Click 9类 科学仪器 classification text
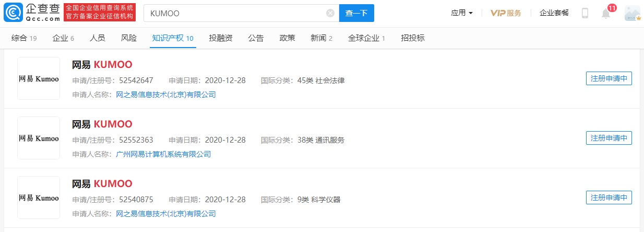The height and width of the screenshot is (232, 644). pyautogui.click(x=319, y=200)
